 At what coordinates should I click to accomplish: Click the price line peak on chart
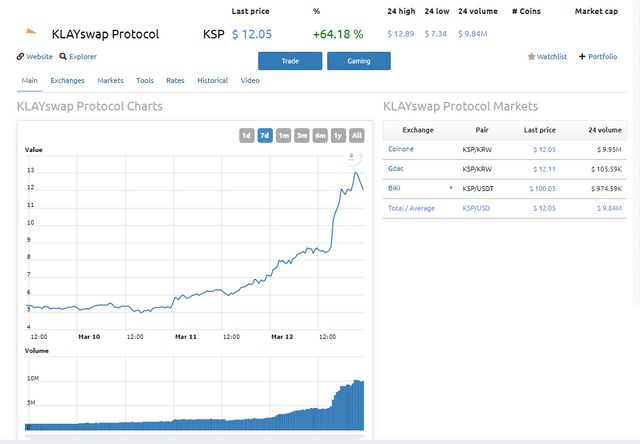356,173
